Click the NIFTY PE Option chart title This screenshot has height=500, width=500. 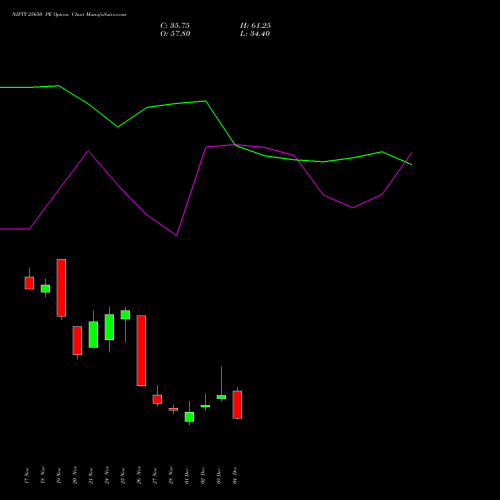69,15
